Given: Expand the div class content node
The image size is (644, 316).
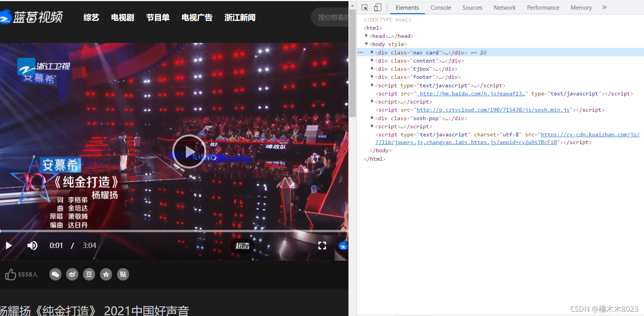Looking at the screenshot, I should 372,60.
